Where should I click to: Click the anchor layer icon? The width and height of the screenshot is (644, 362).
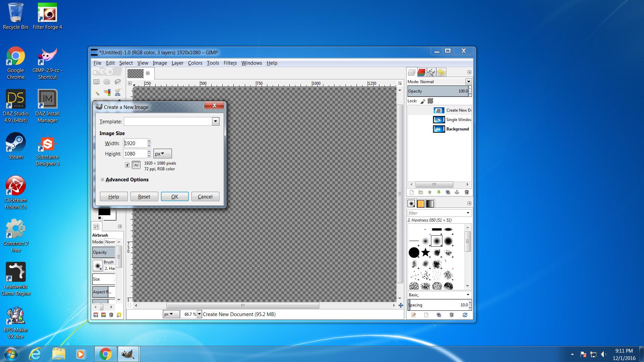tap(457, 192)
